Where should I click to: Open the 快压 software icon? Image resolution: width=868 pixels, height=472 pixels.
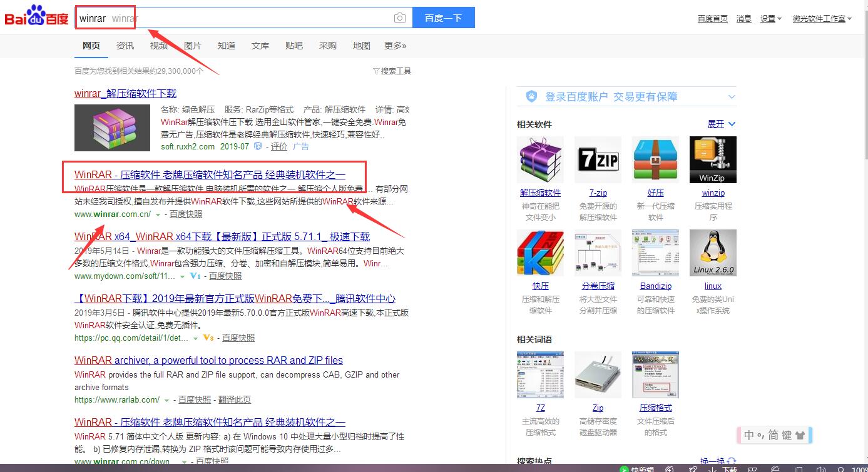click(540, 253)
